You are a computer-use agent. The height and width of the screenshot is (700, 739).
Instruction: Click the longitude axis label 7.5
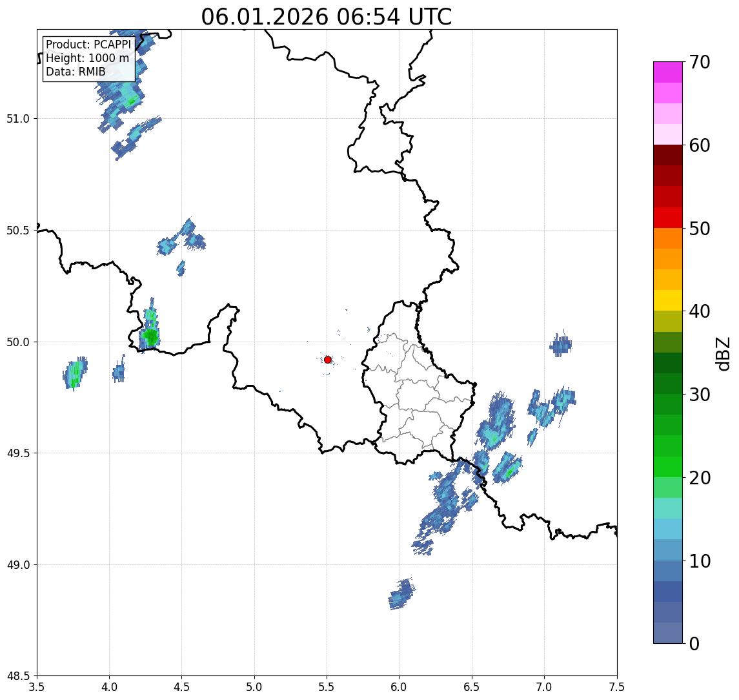[x=617, y=687]
